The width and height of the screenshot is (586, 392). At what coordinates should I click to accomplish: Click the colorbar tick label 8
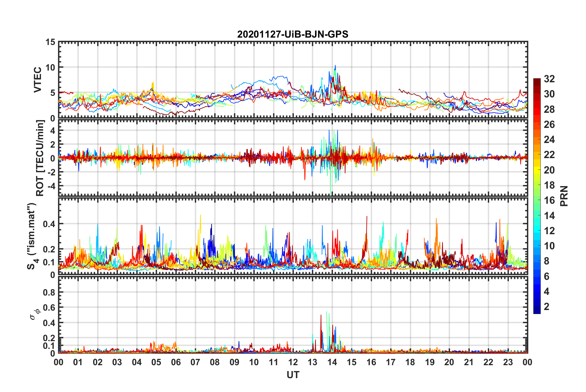point(547,261)
